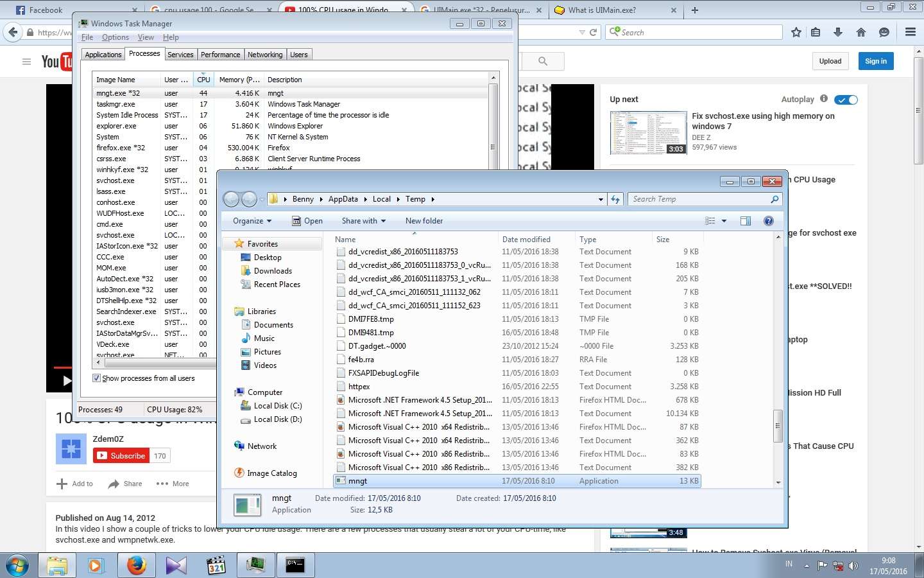Open Share with dropdown
Screen dimensions: 924x578
pos(364,221)
